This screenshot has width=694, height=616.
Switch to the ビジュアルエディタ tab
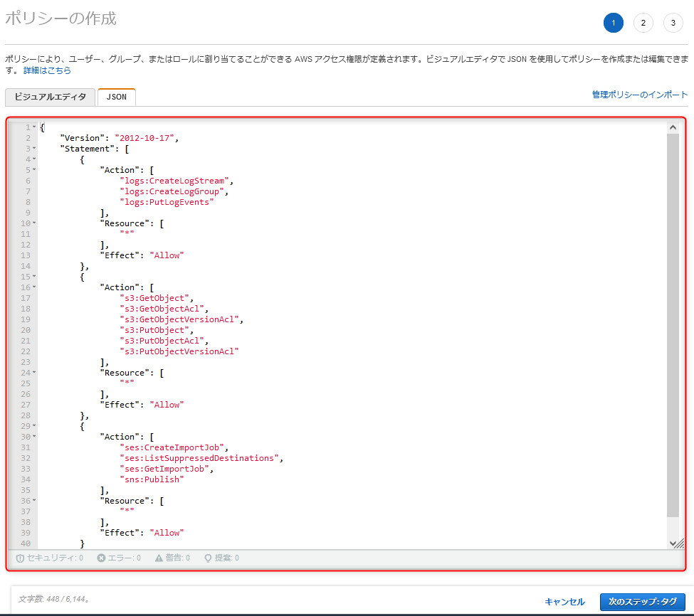click(x=50, y=97)
